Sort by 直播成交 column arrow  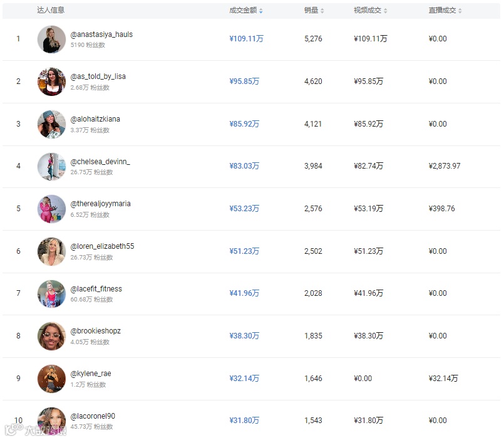coord(460,11)
